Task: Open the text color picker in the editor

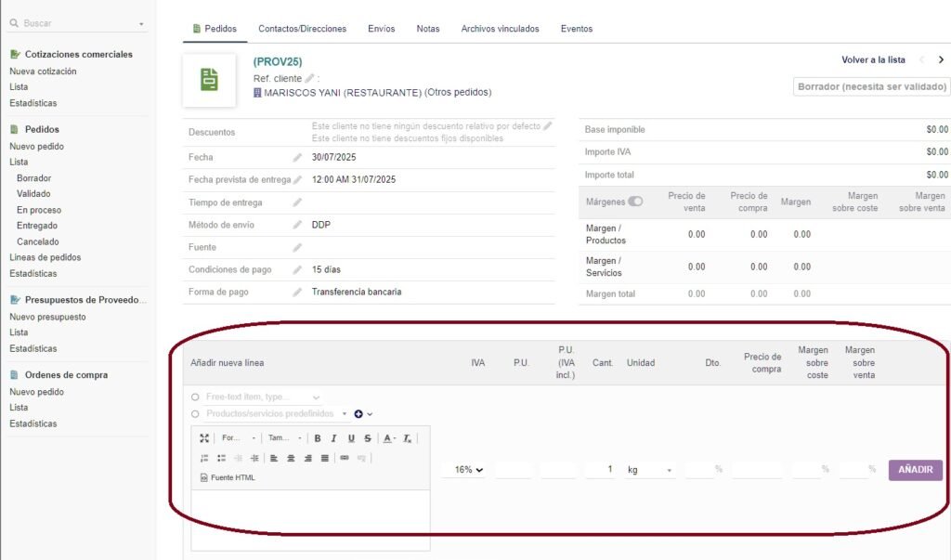Action: pos(390,438)
